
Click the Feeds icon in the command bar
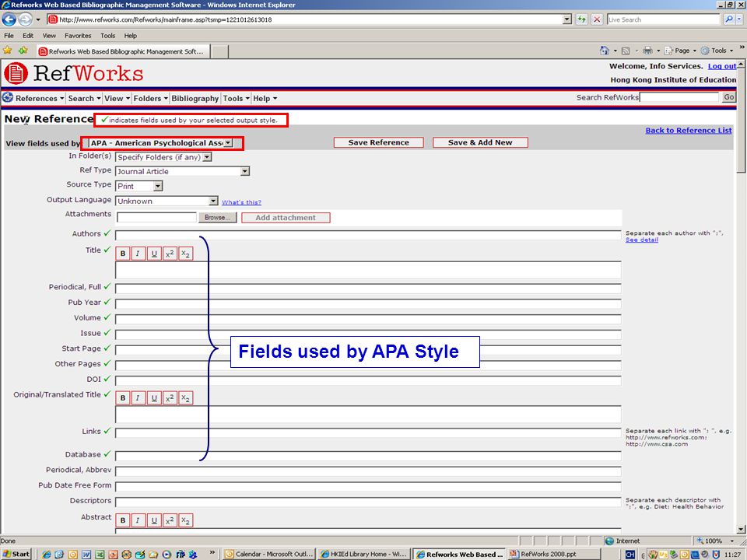pyautogui.click(x=626, y=51)
